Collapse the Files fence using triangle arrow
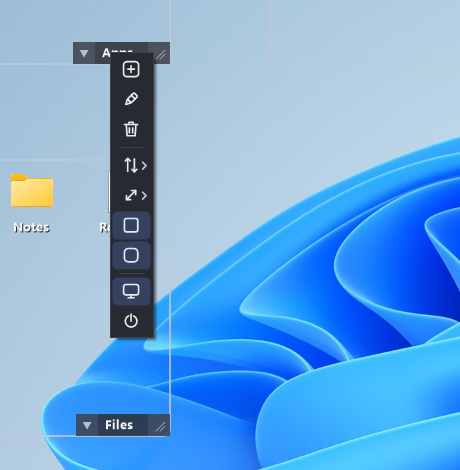This screenshot has height=470, width=460. (x=87, y=425)
